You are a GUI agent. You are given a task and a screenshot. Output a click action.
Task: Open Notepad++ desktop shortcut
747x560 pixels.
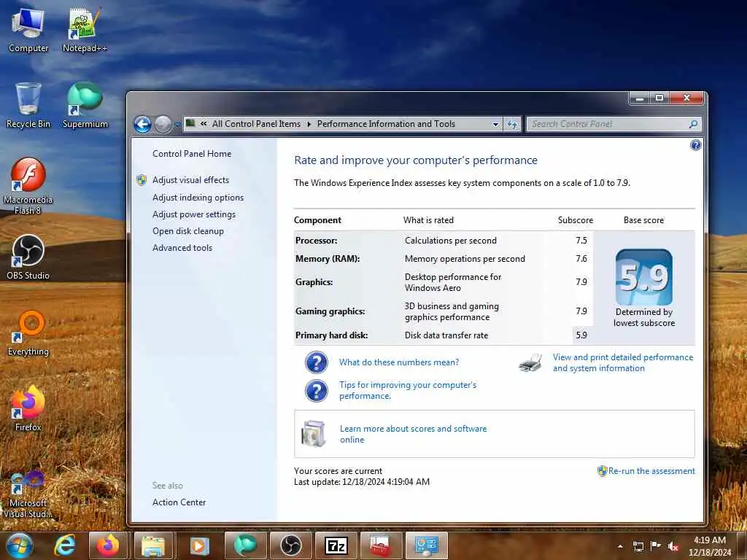pyautogui.click(x=85, y=31)
